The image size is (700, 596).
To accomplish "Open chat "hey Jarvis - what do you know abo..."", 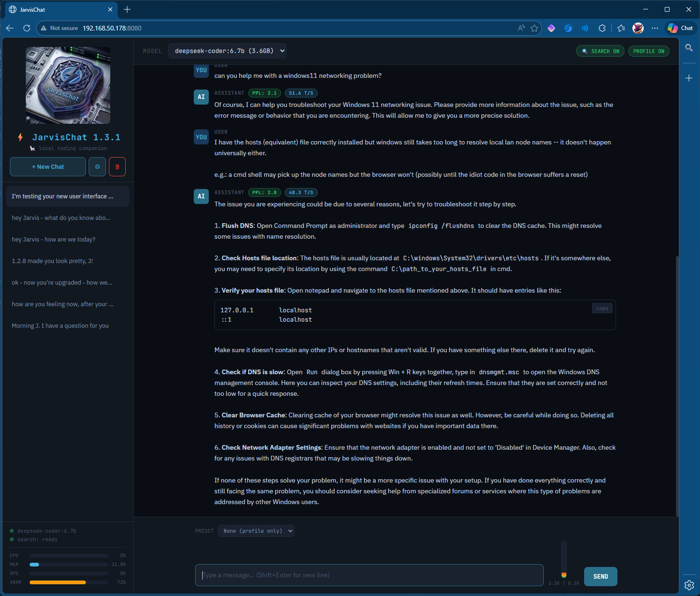I will [x=68, y=218].
